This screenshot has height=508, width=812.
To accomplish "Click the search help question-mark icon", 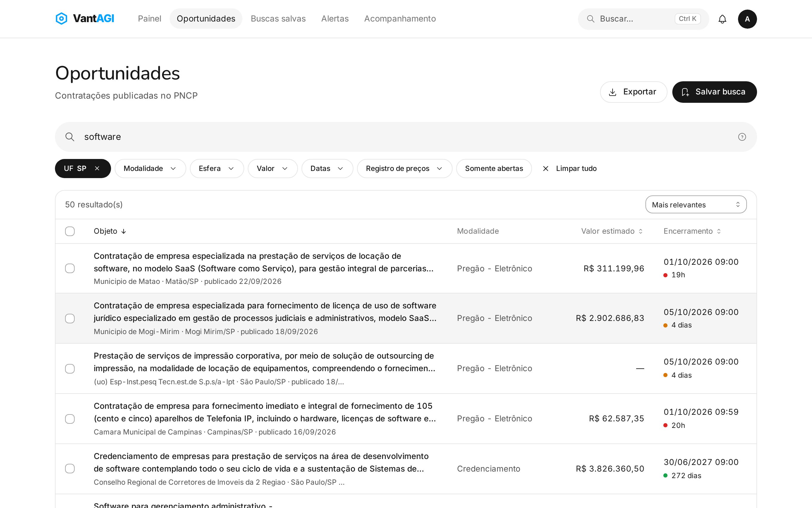I will pyautogui.click(x=742, y=137).
